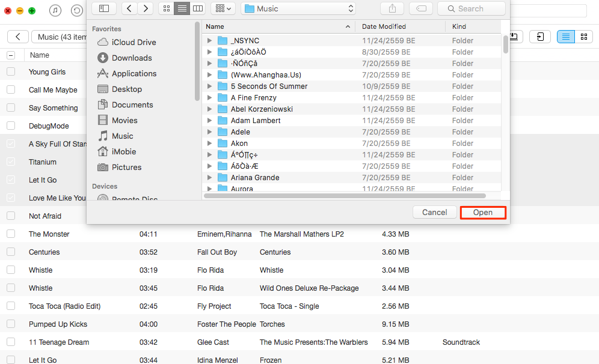The width and height of the screenshot is (599, 364).
Task: Open the Music location popup menu
Action: pos(298,8)
